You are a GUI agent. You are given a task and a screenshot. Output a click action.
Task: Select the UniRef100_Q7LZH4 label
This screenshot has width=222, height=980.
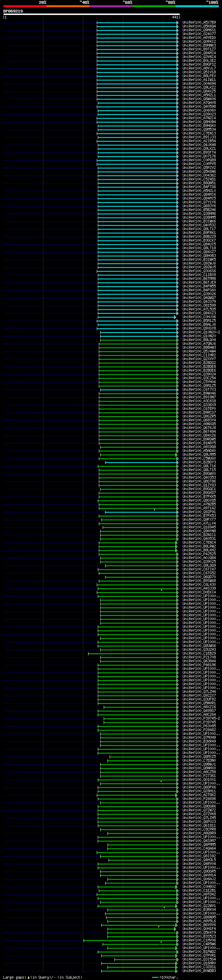pyautogui.click(x=199, y=691)
